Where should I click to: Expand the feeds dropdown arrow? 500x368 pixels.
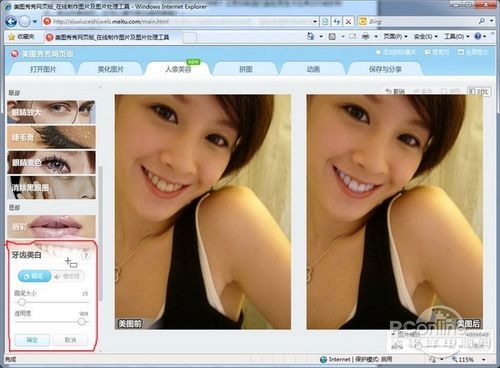pyautogui.click(x=343, y=36)
